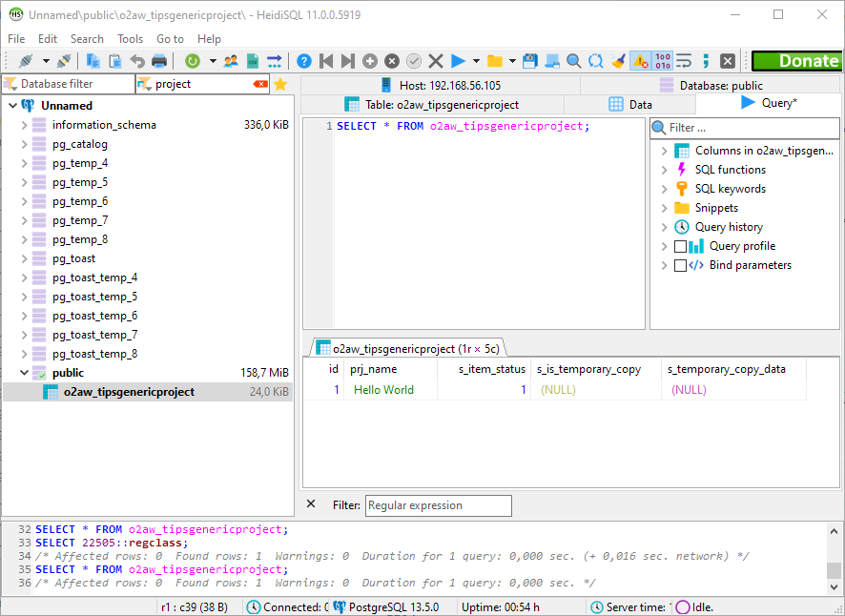The height and width of the screenshot is (616, 845).
Task: Toggle the word wrap button
Action: pyautogui.click(x=684, y=61)
